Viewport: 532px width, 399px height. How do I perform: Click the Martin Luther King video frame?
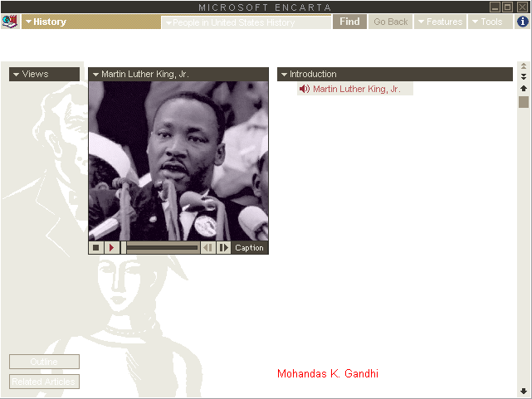(178, 161)
